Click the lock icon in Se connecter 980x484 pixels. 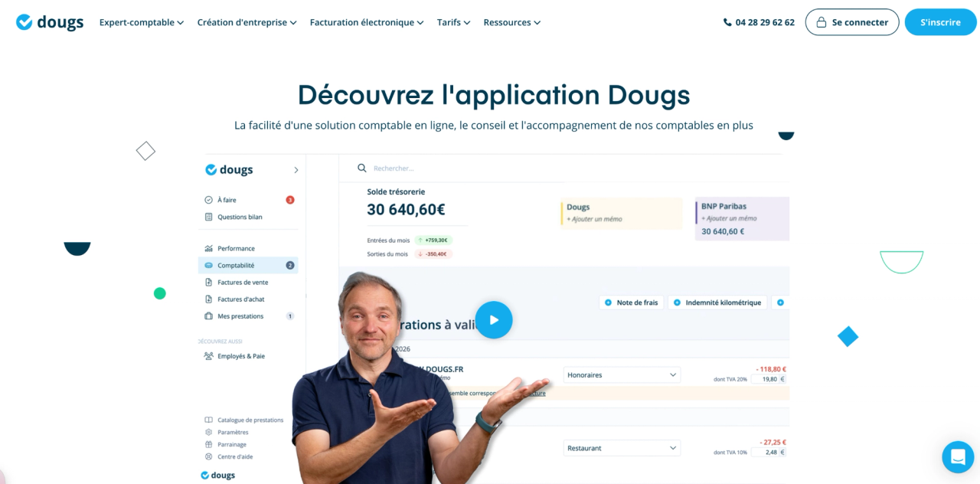point(822,22)
